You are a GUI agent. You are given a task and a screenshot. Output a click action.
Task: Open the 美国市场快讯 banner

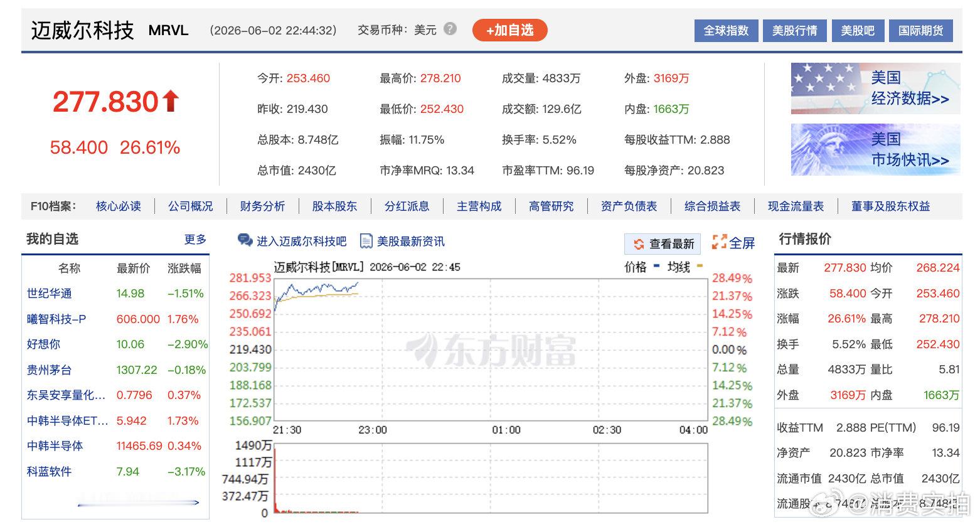(x=875, y=149)
